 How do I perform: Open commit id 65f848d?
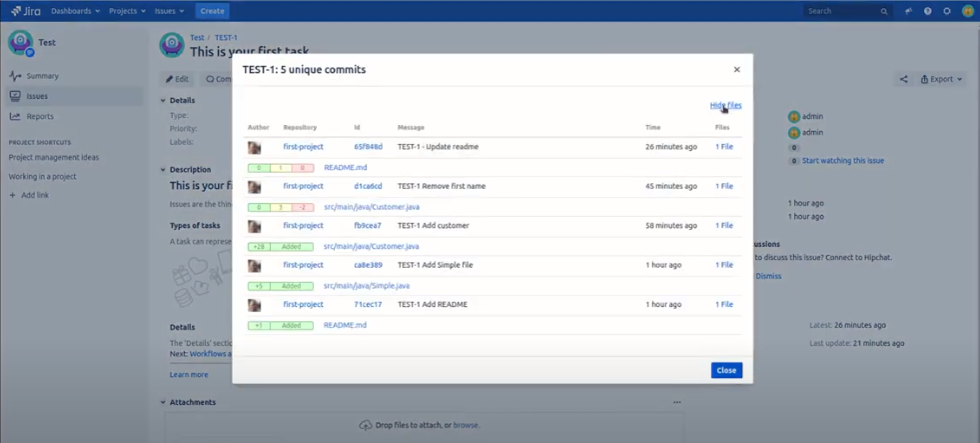(369, 146)
